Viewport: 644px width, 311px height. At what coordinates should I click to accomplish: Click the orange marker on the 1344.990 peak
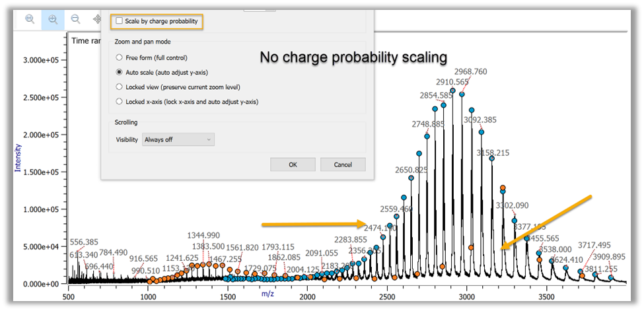coord(209,263)
